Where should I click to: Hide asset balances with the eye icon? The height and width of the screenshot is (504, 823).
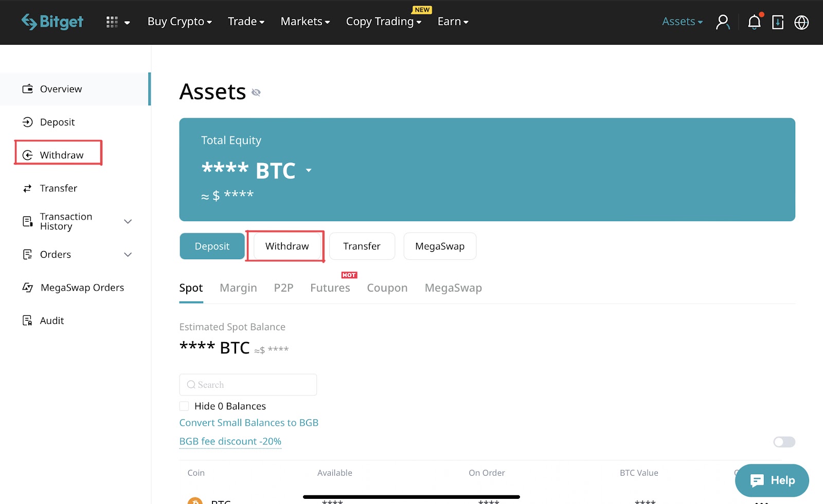point(256,93)
